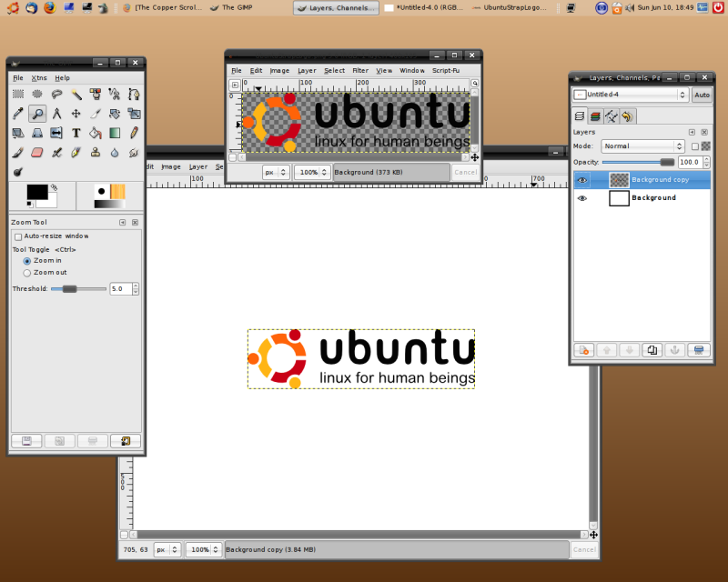Screen dimensions: 728x582
Task: Select the Text tool
Action: [76, 133]
